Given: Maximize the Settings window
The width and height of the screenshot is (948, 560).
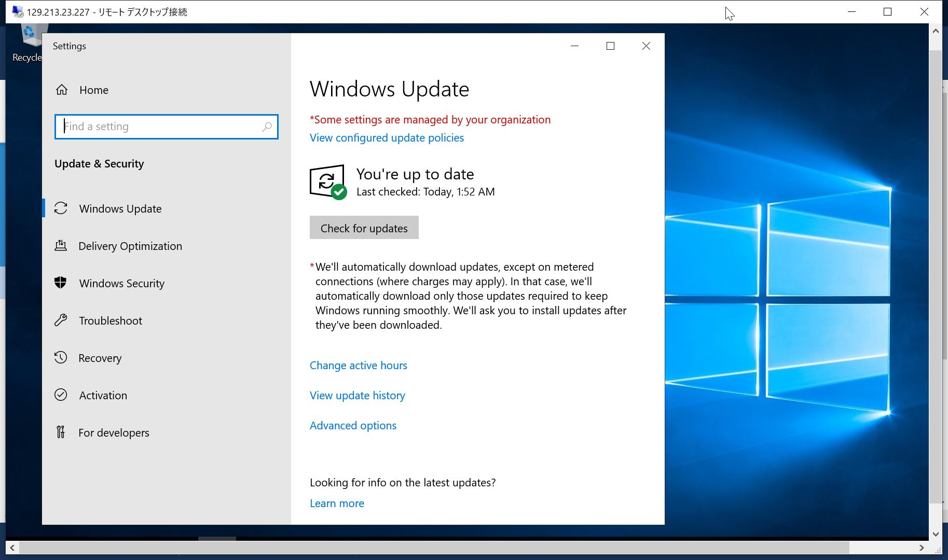Looking at the screenshot, I should coord(610,46).
